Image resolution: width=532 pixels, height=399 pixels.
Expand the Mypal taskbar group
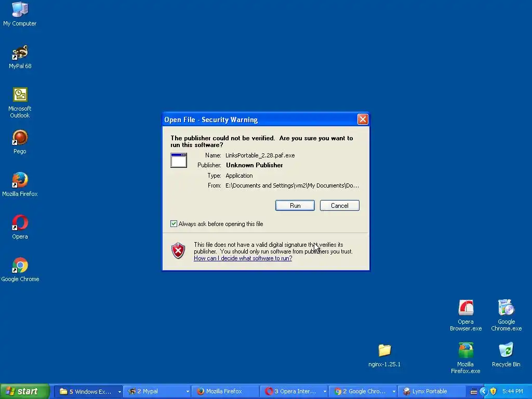click(x=187, y=392)
